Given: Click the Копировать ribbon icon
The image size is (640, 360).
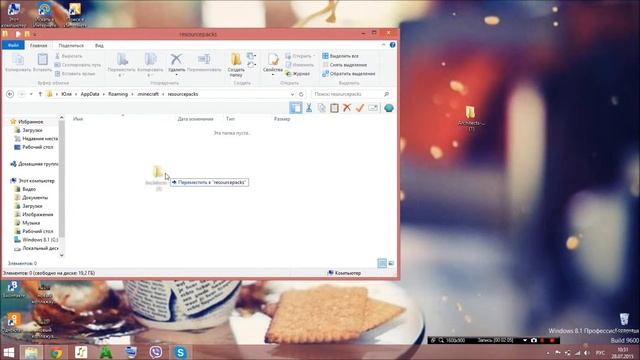Looking at the screenshot, I should pyautogui.click(x=18, y=63).
